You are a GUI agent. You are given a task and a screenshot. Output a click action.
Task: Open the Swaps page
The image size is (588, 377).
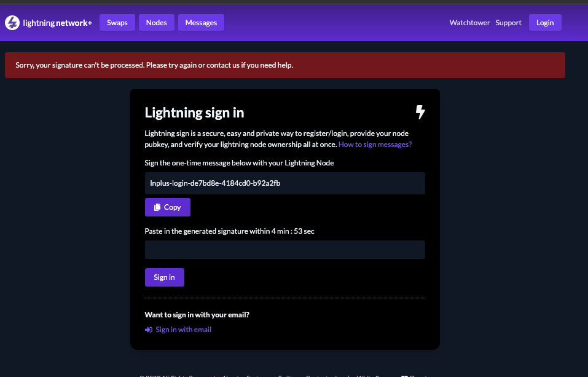[x=117, y=23]
